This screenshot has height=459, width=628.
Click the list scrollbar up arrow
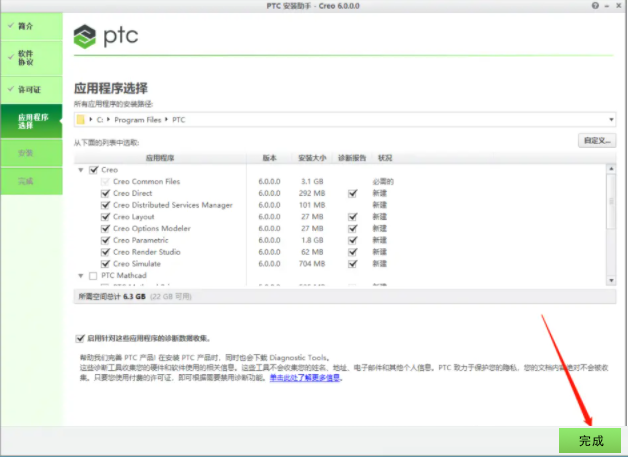[611, 169]
